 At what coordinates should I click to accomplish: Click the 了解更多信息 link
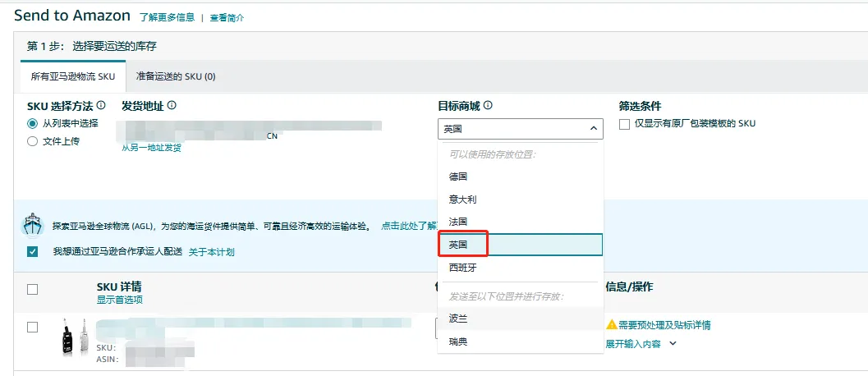pos(168,17)
